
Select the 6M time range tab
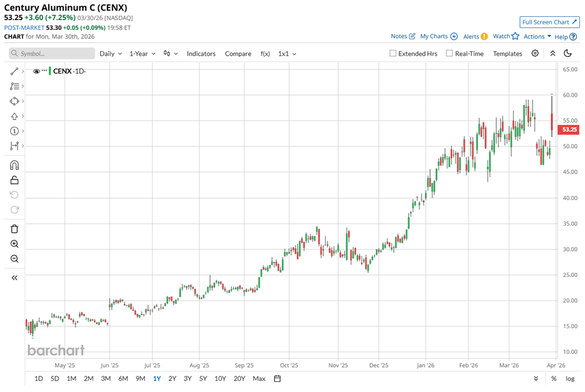pos(122,378)
